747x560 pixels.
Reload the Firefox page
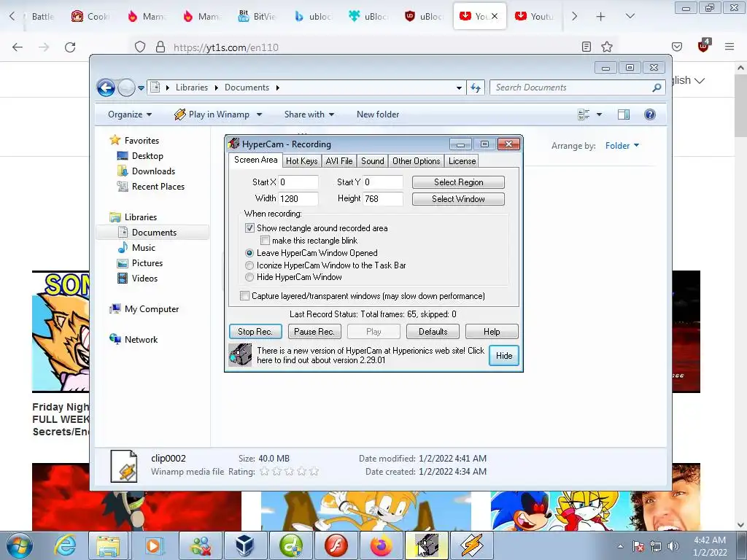point(70,47)
